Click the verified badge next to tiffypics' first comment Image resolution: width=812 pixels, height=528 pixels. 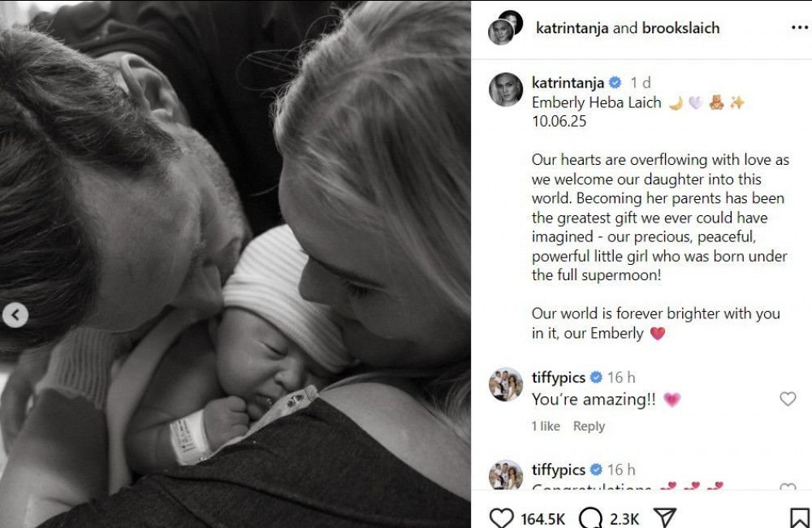(596, 377)
